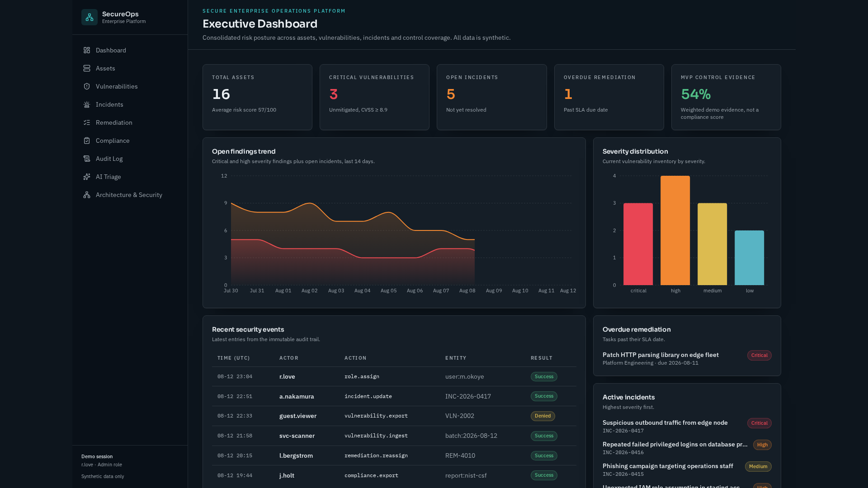Open the Dashboard nav item
Viewport: 868px width, 488px height.
tap(130, 50)
